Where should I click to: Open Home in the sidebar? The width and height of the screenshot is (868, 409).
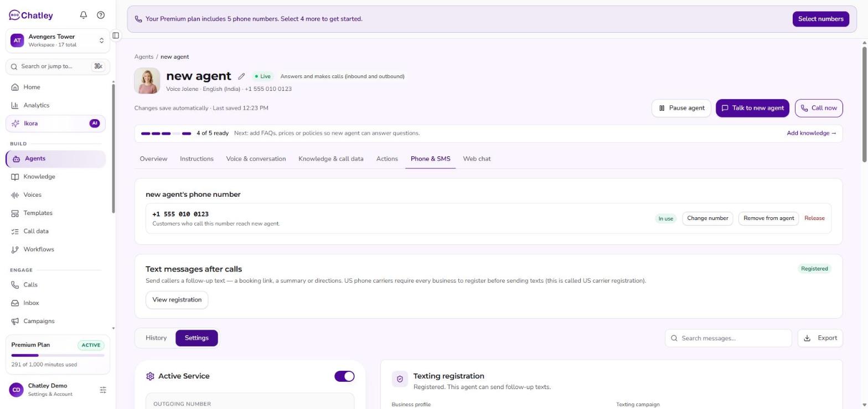(x=55, y=87)
